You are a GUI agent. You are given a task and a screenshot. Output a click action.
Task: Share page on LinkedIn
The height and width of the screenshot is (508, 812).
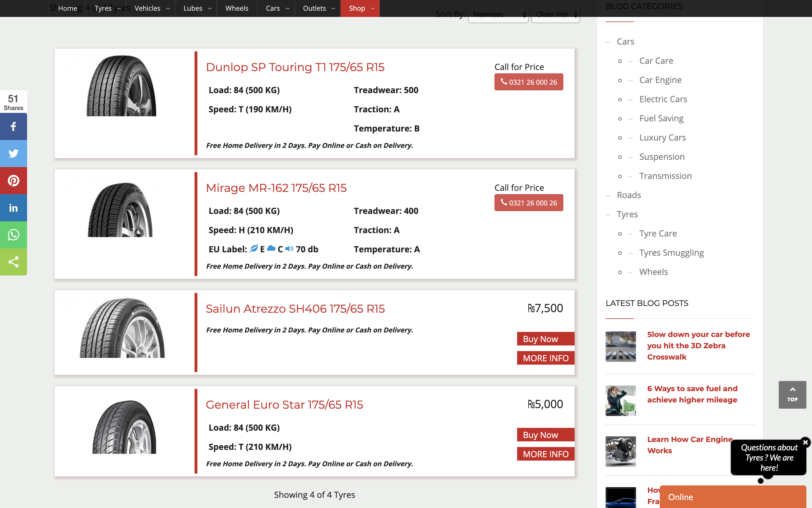(14, 208)
